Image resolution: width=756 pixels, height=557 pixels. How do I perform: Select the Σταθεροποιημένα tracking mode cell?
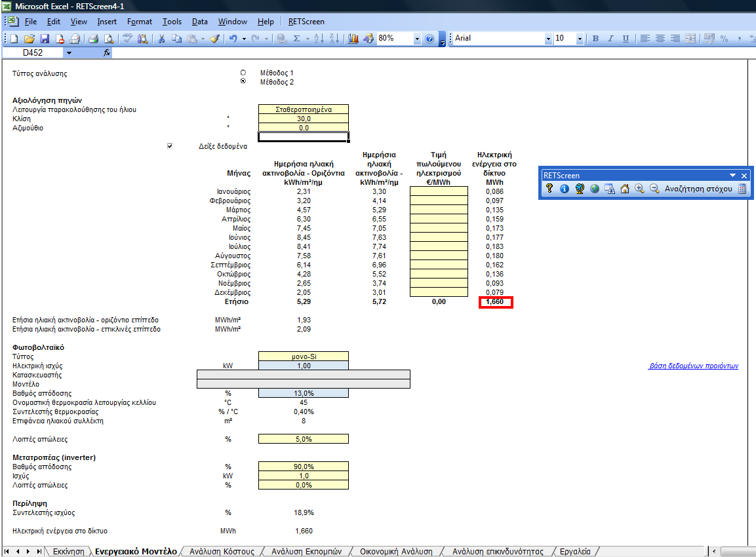click(x=304, y=109)
